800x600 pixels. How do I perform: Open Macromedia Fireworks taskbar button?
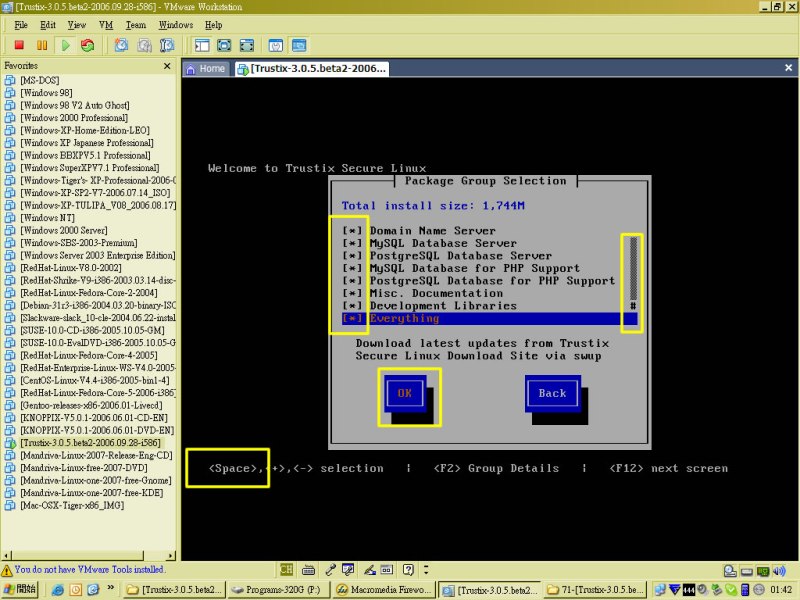click(x=384, y=590)
